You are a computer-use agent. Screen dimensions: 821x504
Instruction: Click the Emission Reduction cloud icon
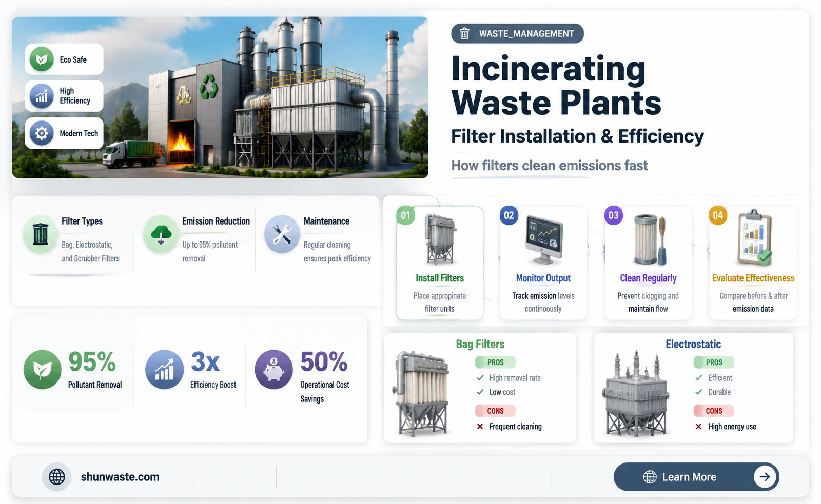click(161, 234)
